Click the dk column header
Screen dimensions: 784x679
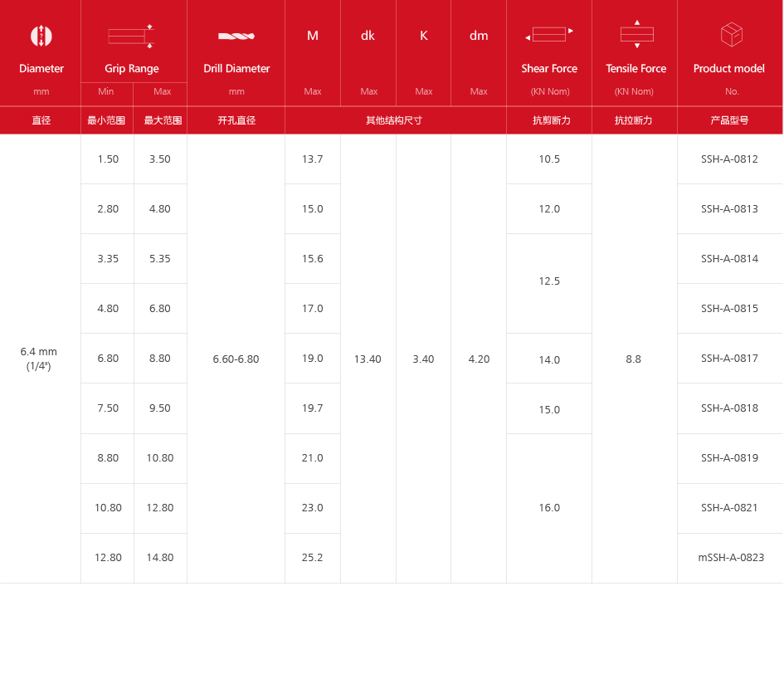(x=368, y=36)
